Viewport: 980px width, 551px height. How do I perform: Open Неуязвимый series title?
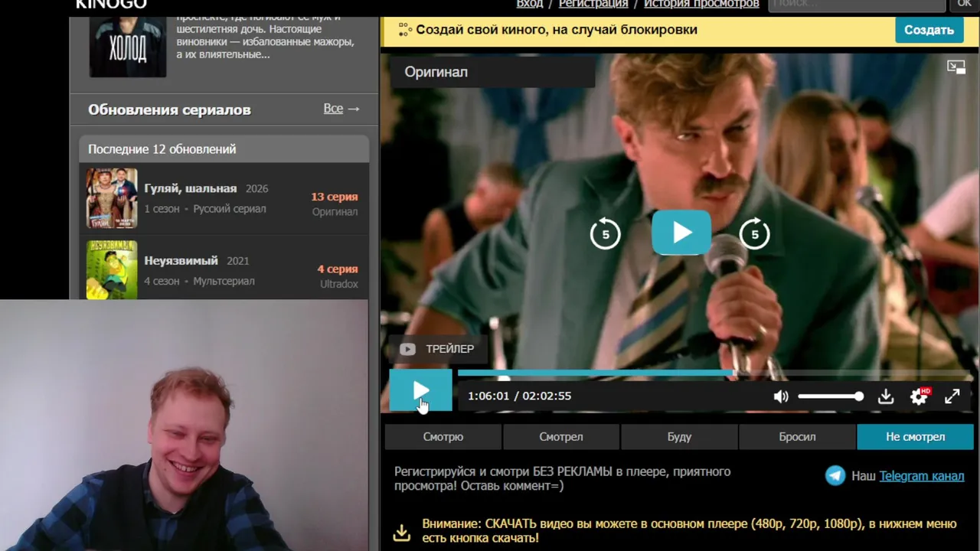pos(181,260)
